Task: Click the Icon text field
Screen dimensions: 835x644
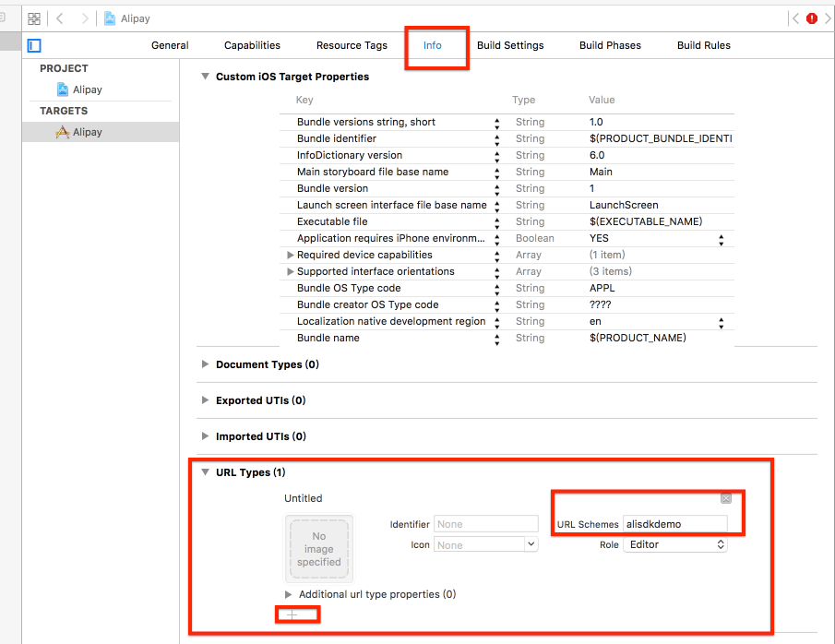Action: tap(479, 544)
